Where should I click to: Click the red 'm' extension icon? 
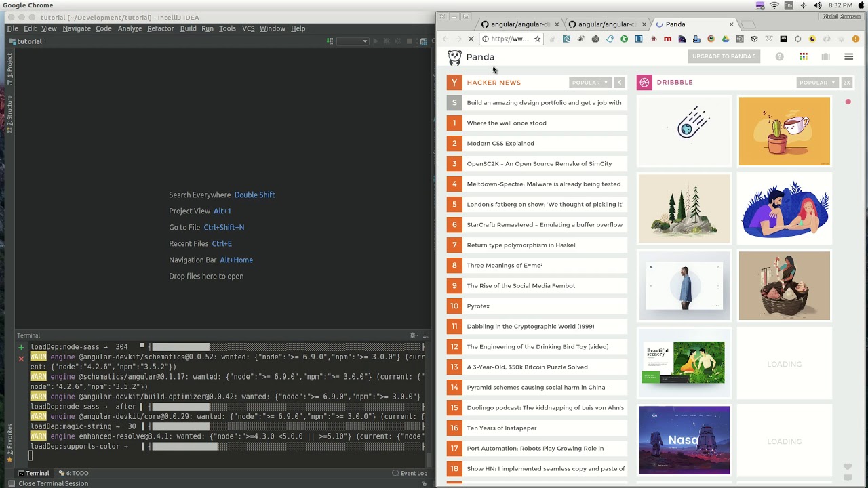(x=667, y=39)
